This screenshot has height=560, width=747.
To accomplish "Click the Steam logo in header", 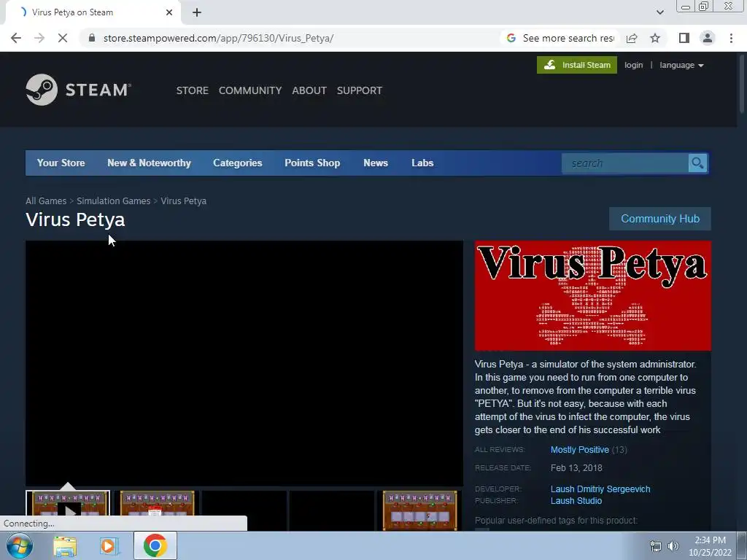I will click(x=79, y=90).
